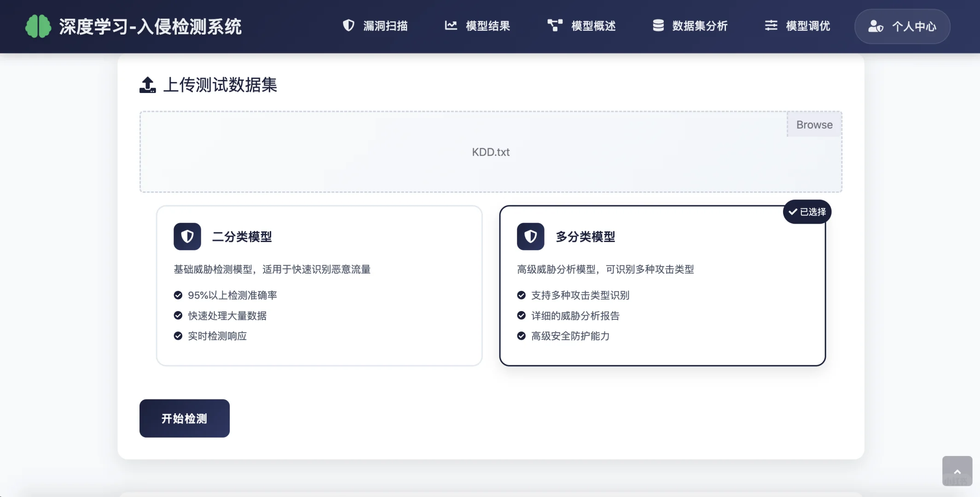Select the 多分类模型 card
This screenshot has height=497, width=980.
click(663, 285)
